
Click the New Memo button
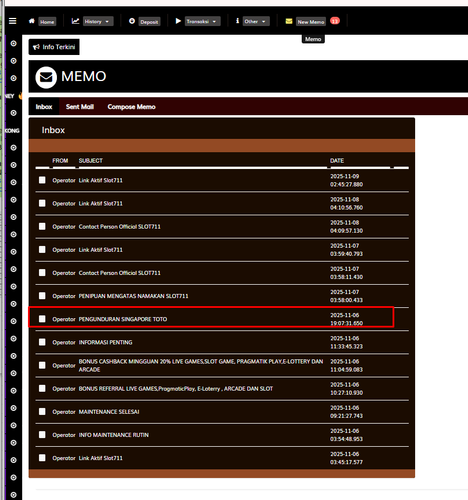[x=311, y=22]
